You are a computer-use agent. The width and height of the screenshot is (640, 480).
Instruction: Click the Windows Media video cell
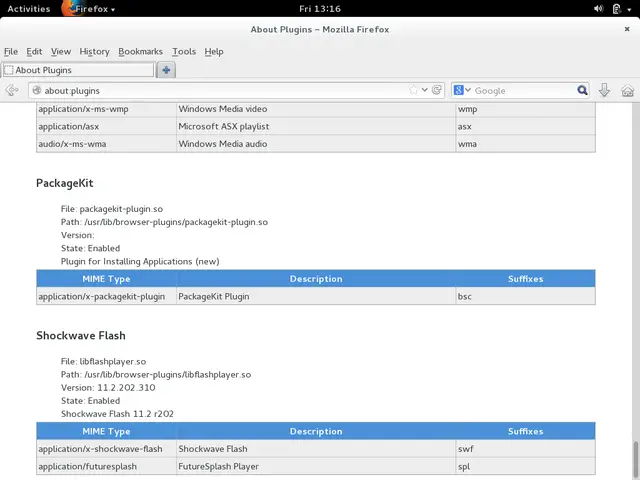tap(316, 109)
